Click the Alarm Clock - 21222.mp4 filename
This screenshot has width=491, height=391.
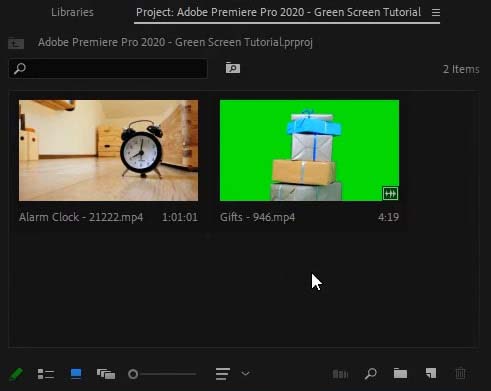pyautogui.click(x=81, y=217)
